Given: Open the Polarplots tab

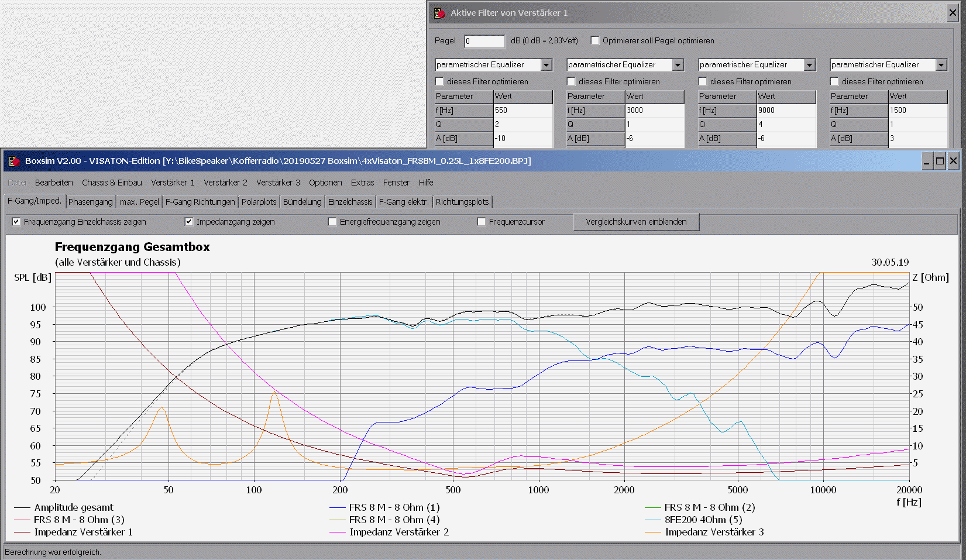Looking at the screenshot, I should (x=259, y=202).
